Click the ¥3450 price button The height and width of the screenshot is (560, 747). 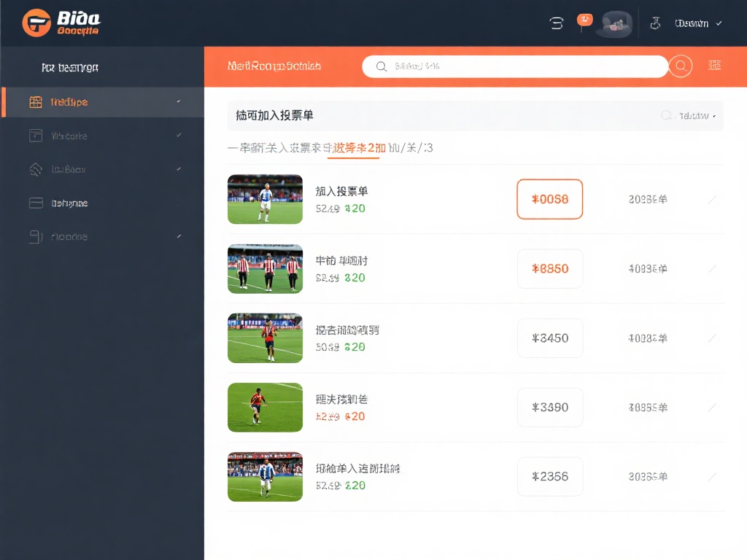(549, 338)
